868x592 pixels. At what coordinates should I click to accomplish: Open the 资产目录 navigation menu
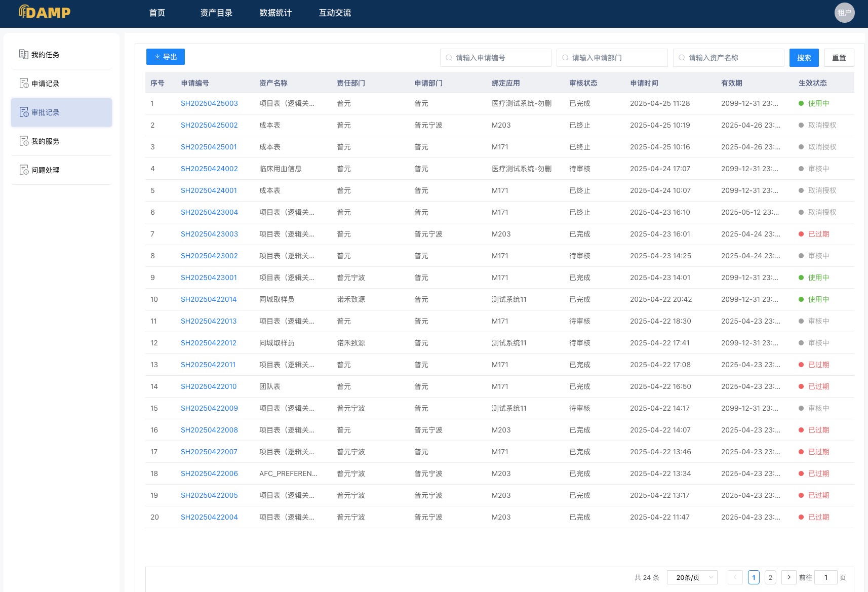point(216,13)
